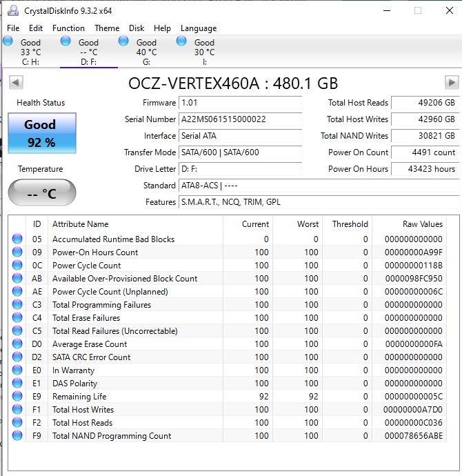Select the I: disk health orb
The image size is (462, 476).
click(181, 41)
